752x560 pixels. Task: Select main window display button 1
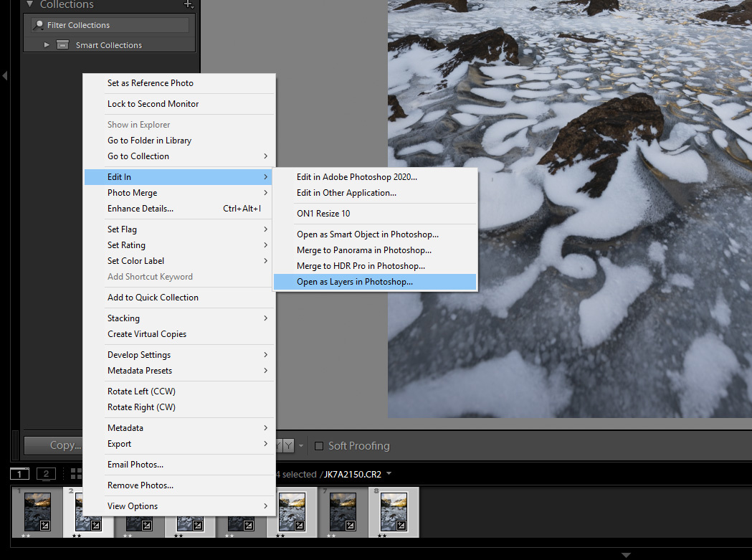click(x=19, y=474)
